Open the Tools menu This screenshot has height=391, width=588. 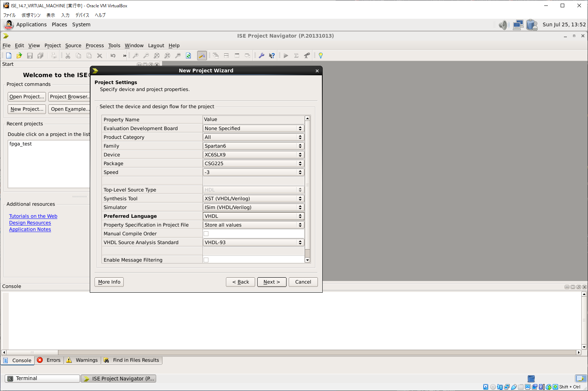pyautogui.click(x=114, y=45)
